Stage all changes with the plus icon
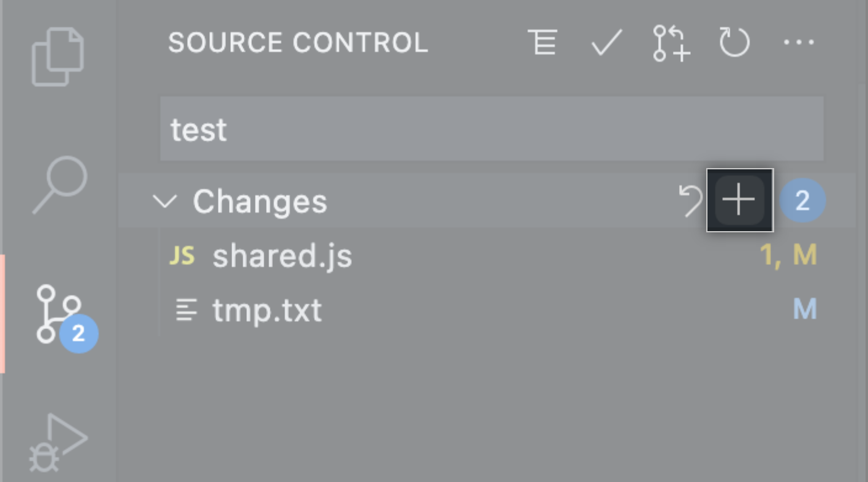 [x=739, y=200]
